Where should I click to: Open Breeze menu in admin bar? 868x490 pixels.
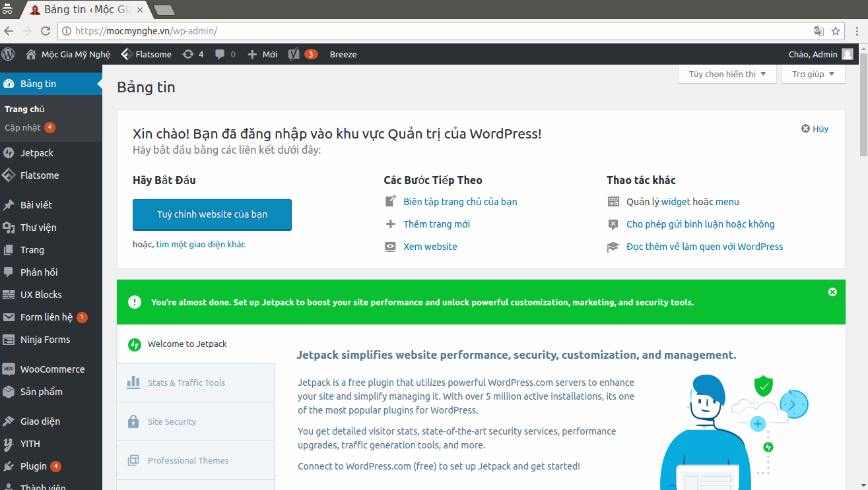point(343,54)
